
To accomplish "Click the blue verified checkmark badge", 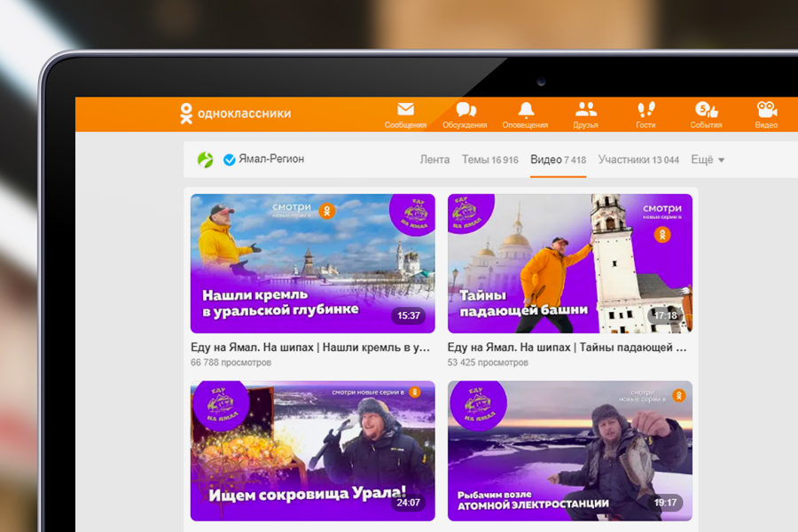I will coord(229,160).
